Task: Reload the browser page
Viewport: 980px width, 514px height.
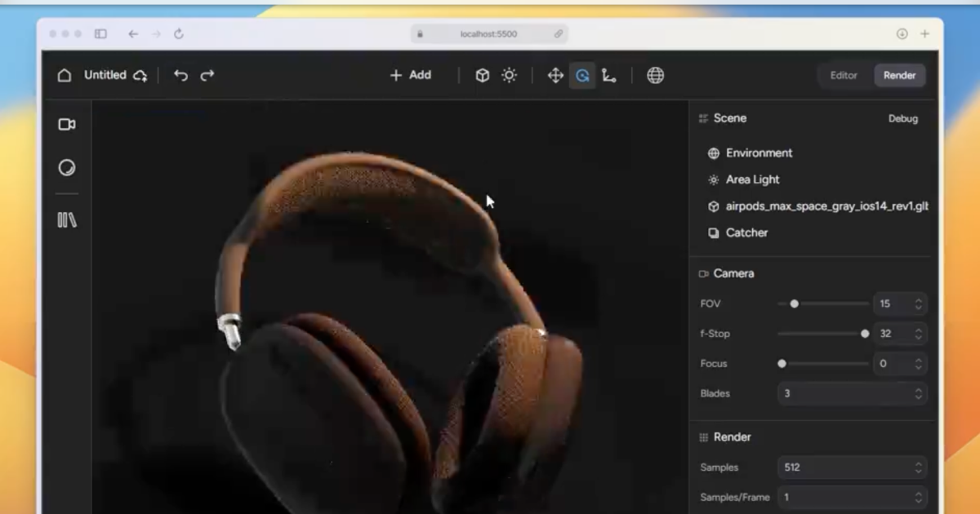Action: tap(179, 33)
